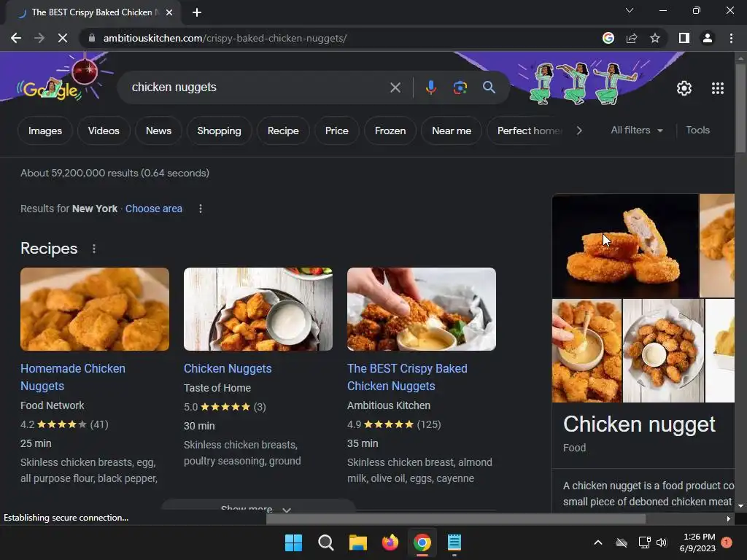Open Chrome three-dot menu
This screenshot has width=747, height=560.
coord(731,38)
